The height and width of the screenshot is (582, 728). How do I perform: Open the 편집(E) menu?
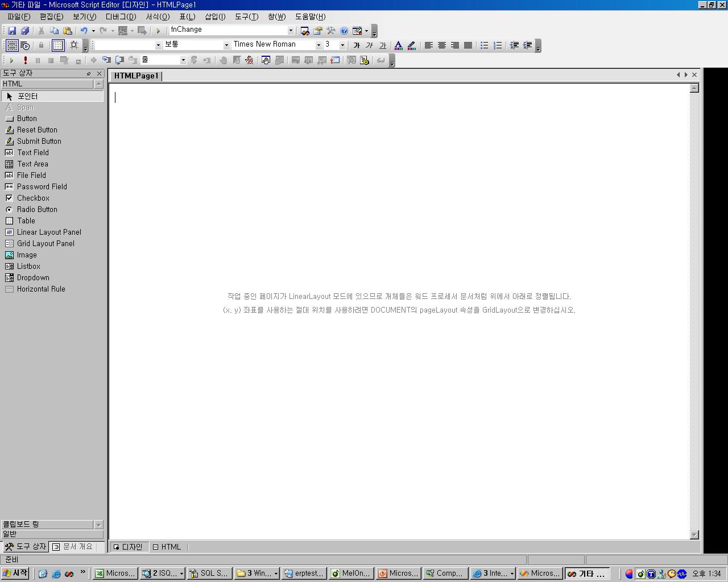pyautogui.click(x=51, y=16)
